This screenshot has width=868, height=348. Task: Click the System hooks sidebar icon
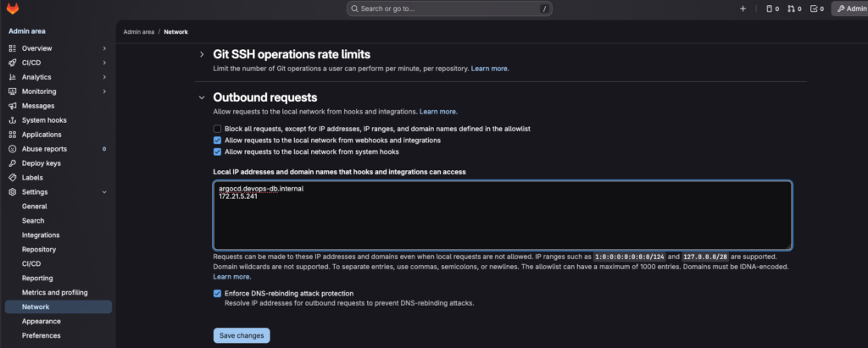[x=13, y=120]
